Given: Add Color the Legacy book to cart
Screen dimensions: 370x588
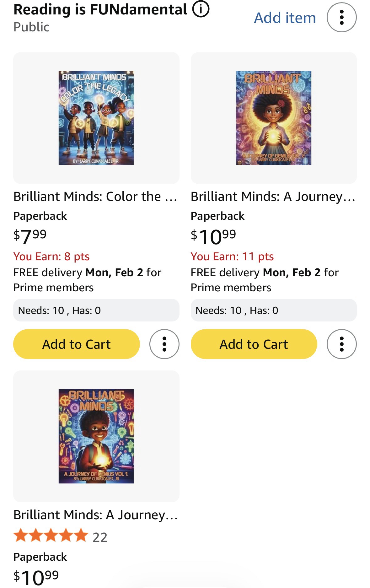Looking at the screenshot, I should 76,344.
